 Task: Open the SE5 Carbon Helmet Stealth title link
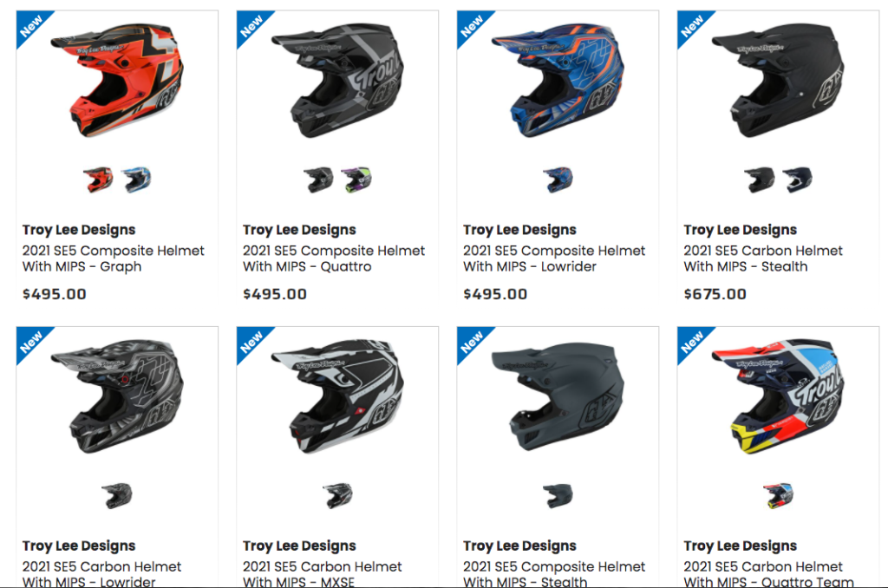[763, 258]
